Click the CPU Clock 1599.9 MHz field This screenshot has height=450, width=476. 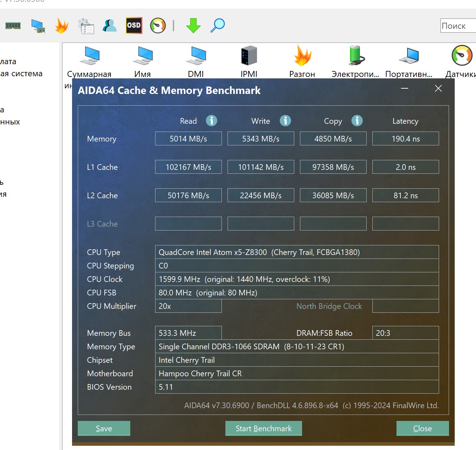[297, 279]
